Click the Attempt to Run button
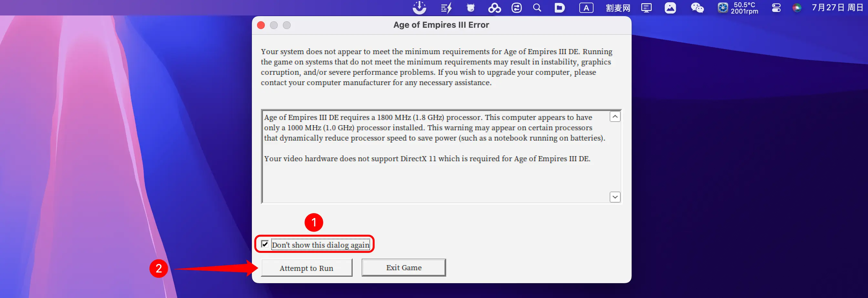 pos(307,268)
